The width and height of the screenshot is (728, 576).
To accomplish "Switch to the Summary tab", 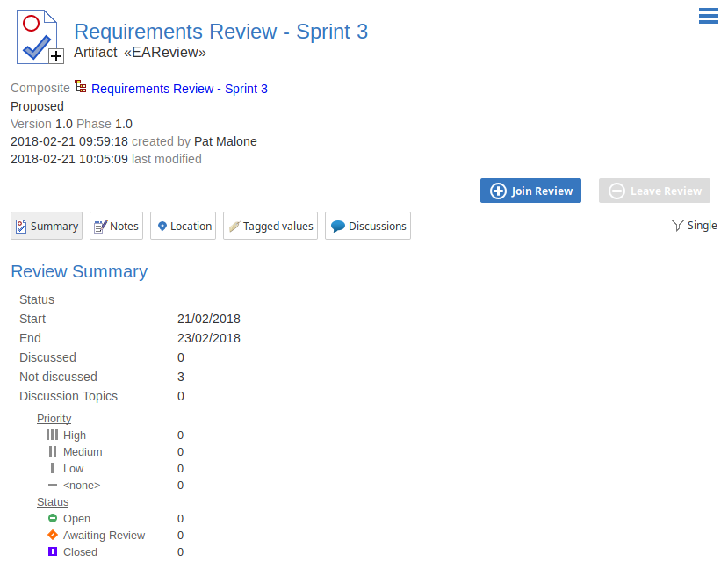I will click(47, 226).
